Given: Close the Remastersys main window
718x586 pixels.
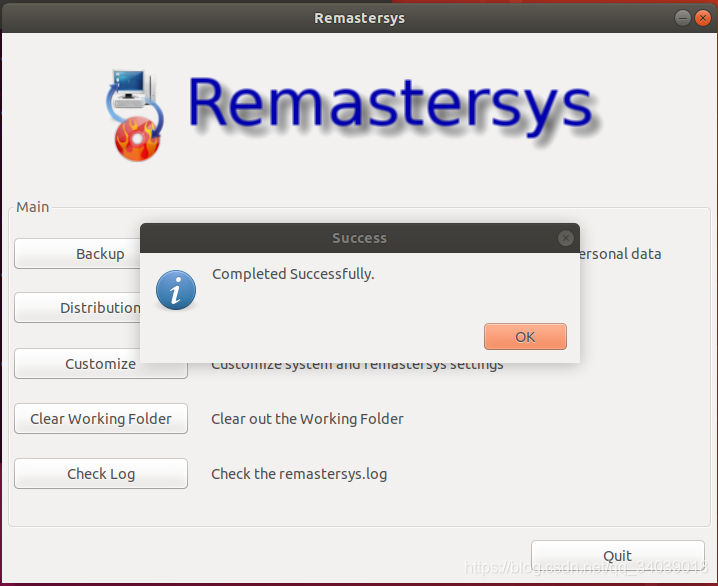Looking at the screenshot, I should [702, 18].
